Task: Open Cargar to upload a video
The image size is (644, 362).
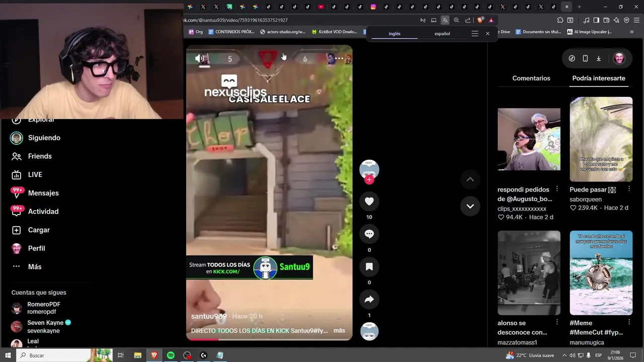Action: pos(39,230)
